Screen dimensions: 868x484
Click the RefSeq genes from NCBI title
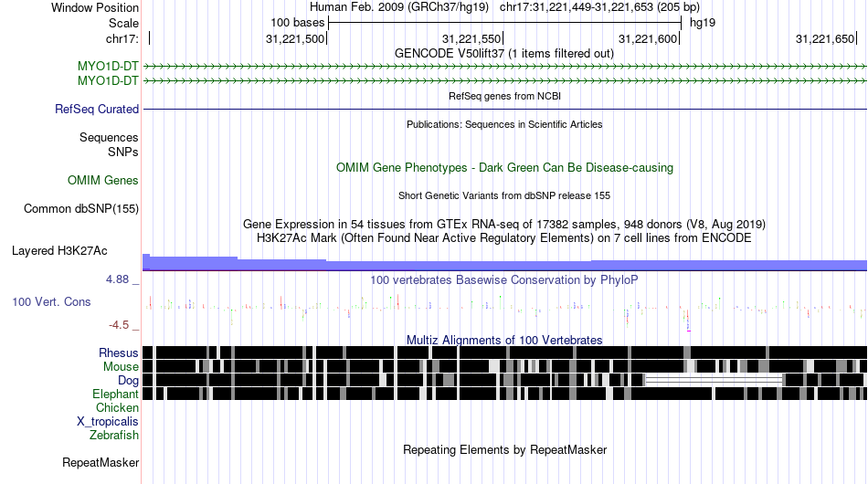tap(504, 96)
